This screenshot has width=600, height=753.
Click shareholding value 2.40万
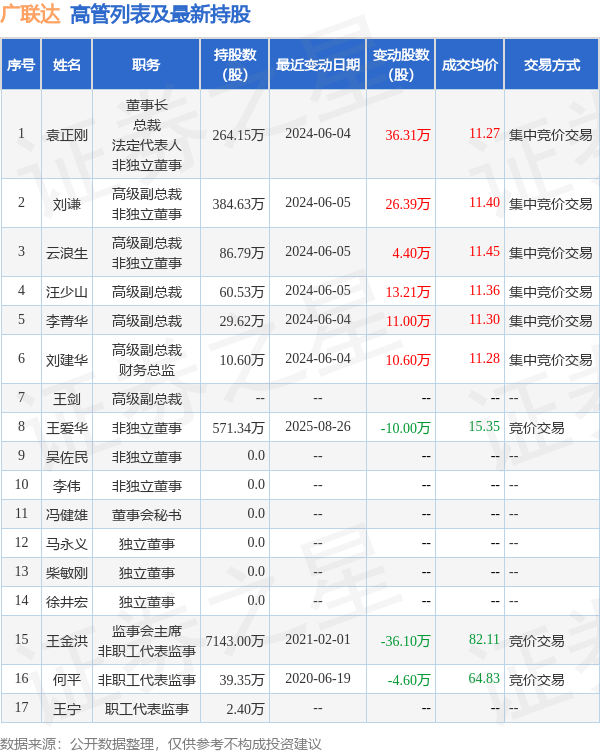[x=245, y=709]
